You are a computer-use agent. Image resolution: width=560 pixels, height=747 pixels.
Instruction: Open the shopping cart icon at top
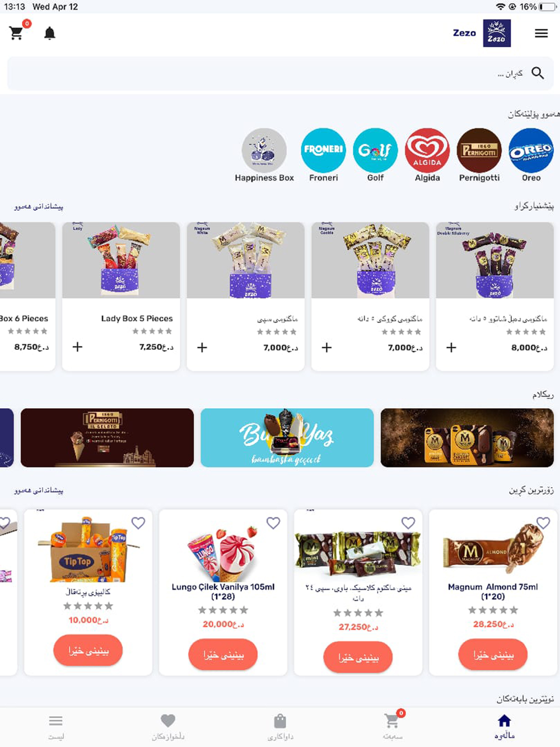click(x=17, y=33)
